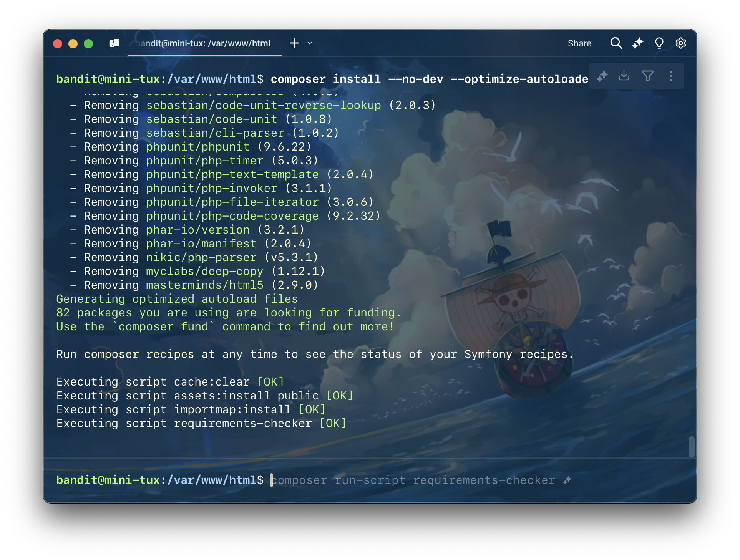Click 'Removing sebastian/cli-parser (1.0.2)' line
The height and width of the screenshot is (560, 740).
(x=204, y=133)
